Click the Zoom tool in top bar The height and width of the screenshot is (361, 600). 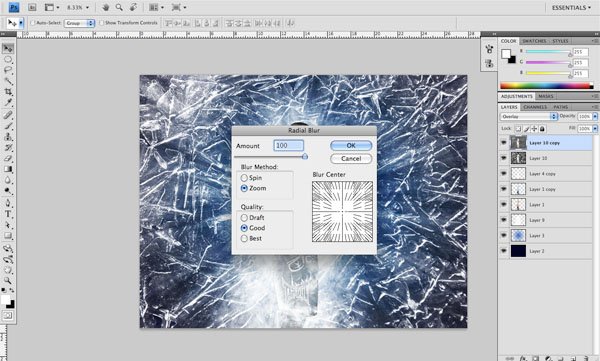tap(119, 7)
